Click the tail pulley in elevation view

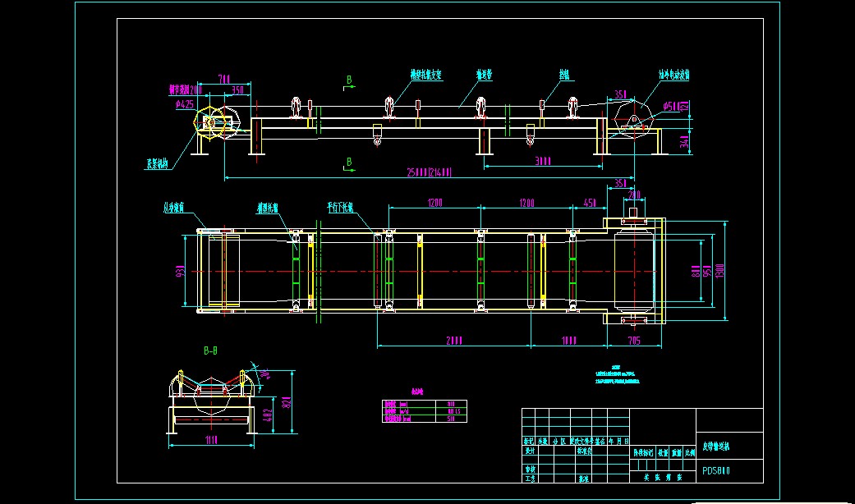pyautogui.click(x=212, y=123)
